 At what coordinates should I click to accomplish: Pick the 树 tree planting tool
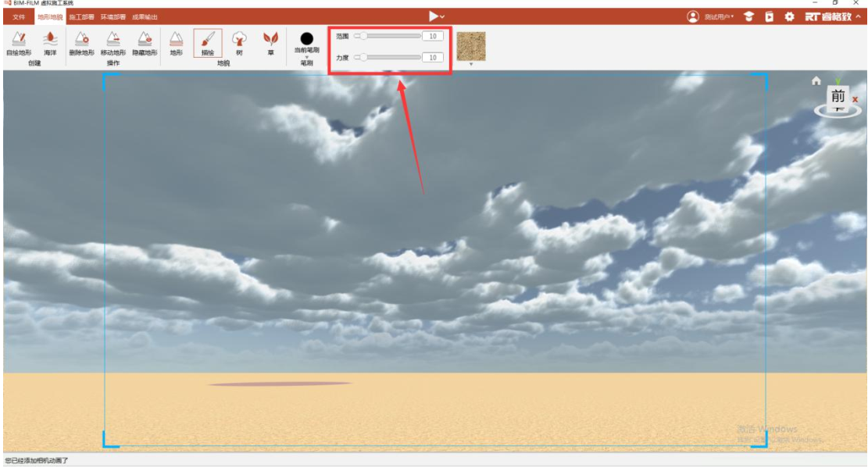pos(239,43)
